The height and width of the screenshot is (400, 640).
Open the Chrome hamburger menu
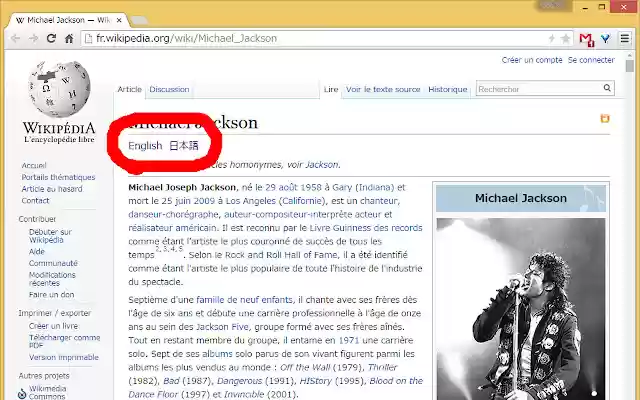(624, 39)
